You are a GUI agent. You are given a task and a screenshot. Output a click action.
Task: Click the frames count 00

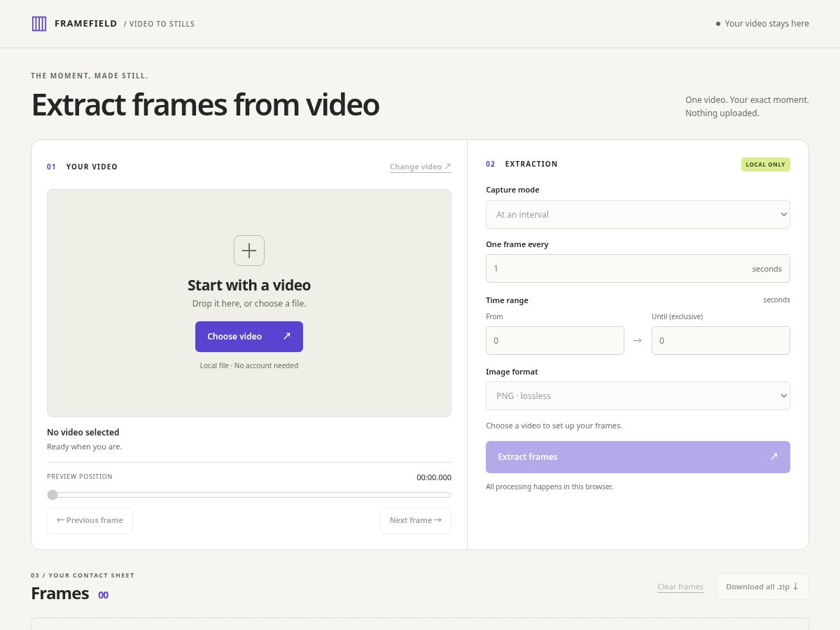(x=103, y=595)
